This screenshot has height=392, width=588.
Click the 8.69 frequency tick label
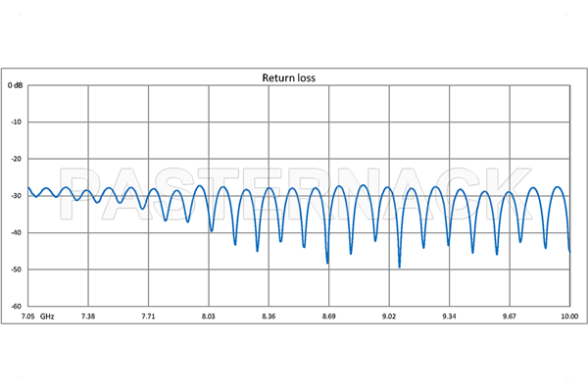click(328, 317)
